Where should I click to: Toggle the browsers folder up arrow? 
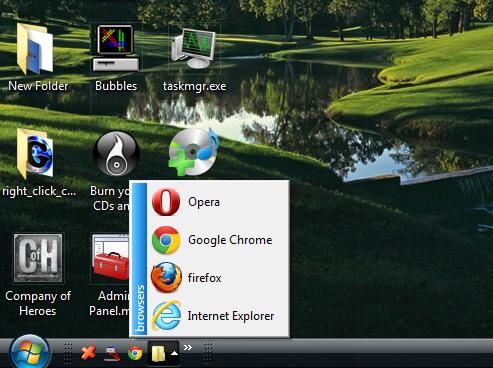(x=174, y=353)
